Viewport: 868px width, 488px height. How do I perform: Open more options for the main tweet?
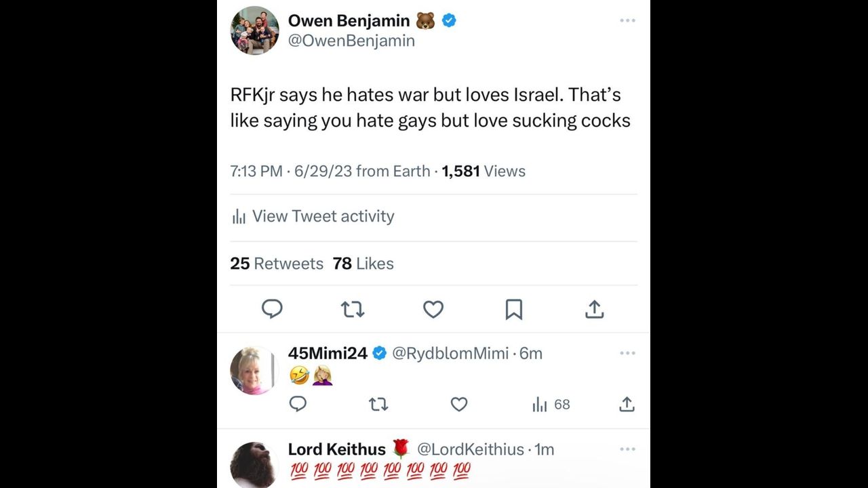[627, 21]
